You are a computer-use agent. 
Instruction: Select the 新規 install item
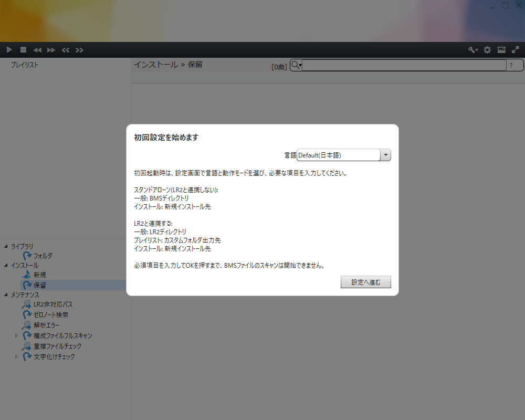coord(40,275)
